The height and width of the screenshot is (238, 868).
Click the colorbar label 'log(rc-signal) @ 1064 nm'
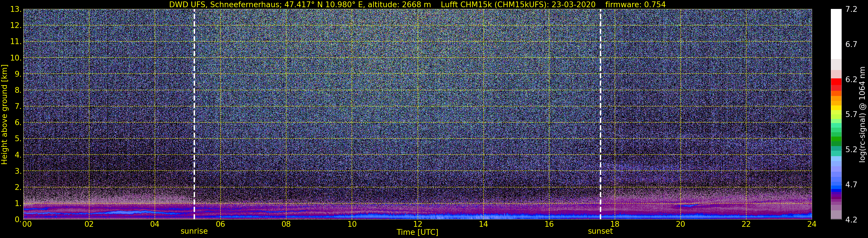pos(862,114)
